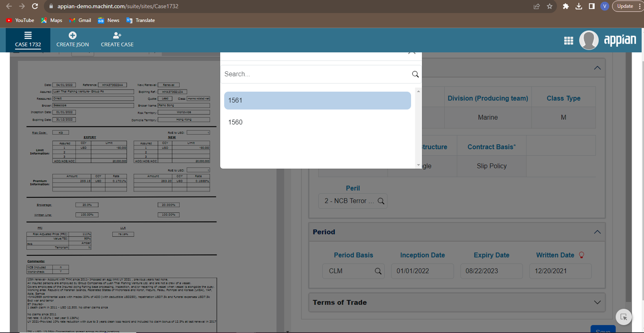Viewport: 644px width, 333px height.
Task: Click the Division (Producing team) column header
Action: click(x=488, y=98)
